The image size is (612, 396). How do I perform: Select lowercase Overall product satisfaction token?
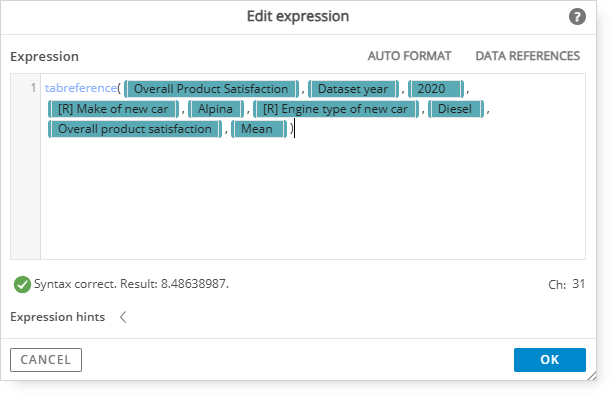pos(135,129)
